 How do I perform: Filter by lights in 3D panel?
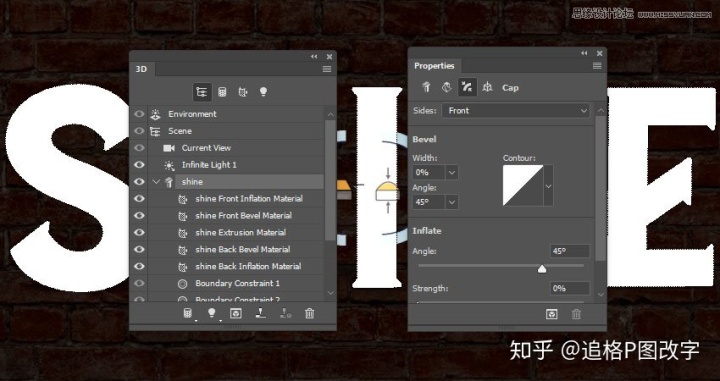(x=263, y=92)
